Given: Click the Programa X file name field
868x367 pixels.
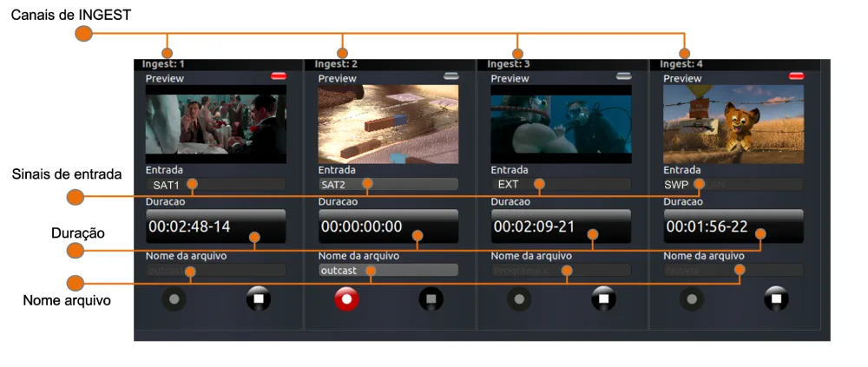Looking at the screenshot, I should click(x=562, y=270).
